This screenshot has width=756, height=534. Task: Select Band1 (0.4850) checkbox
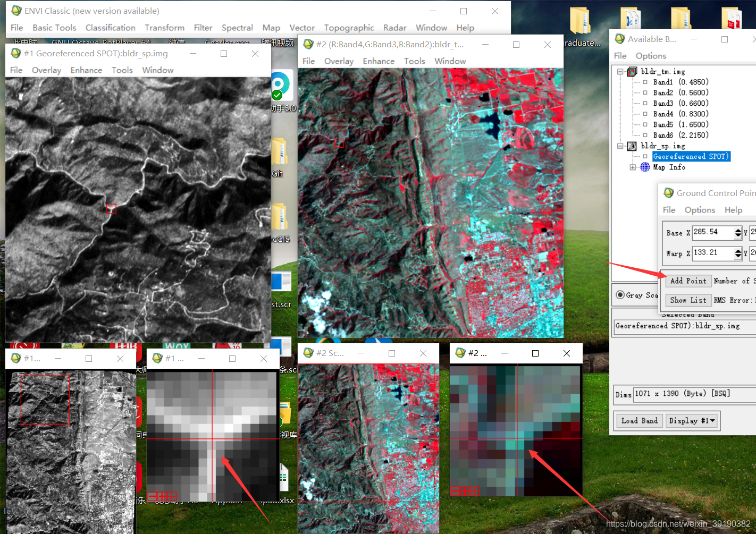tap(645, 82)
